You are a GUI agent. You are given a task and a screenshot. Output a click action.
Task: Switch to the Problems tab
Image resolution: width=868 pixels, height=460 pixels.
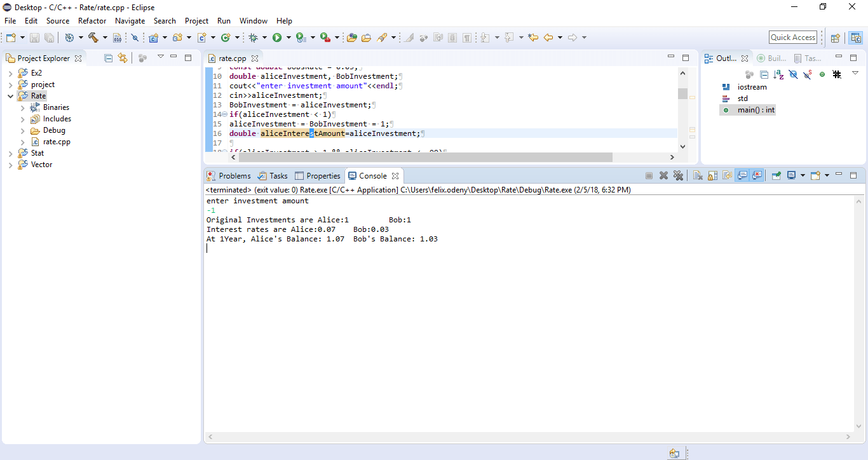tap(229, 176)
